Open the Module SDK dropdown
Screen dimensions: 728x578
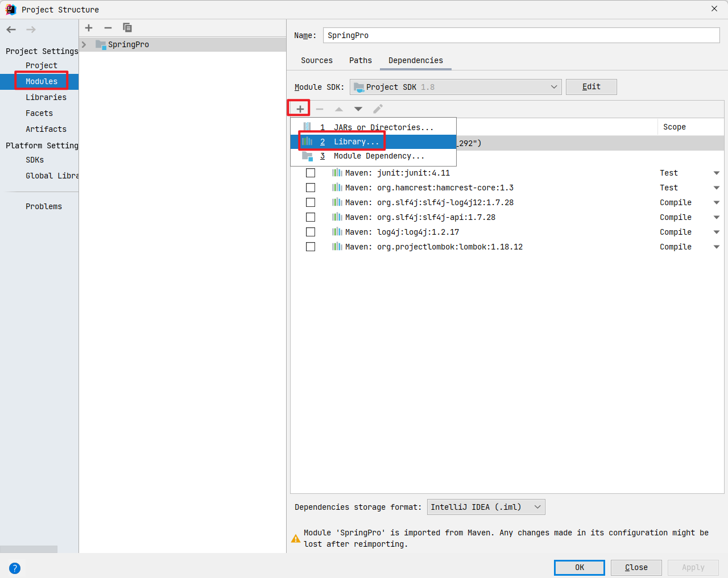coord(456,87)
